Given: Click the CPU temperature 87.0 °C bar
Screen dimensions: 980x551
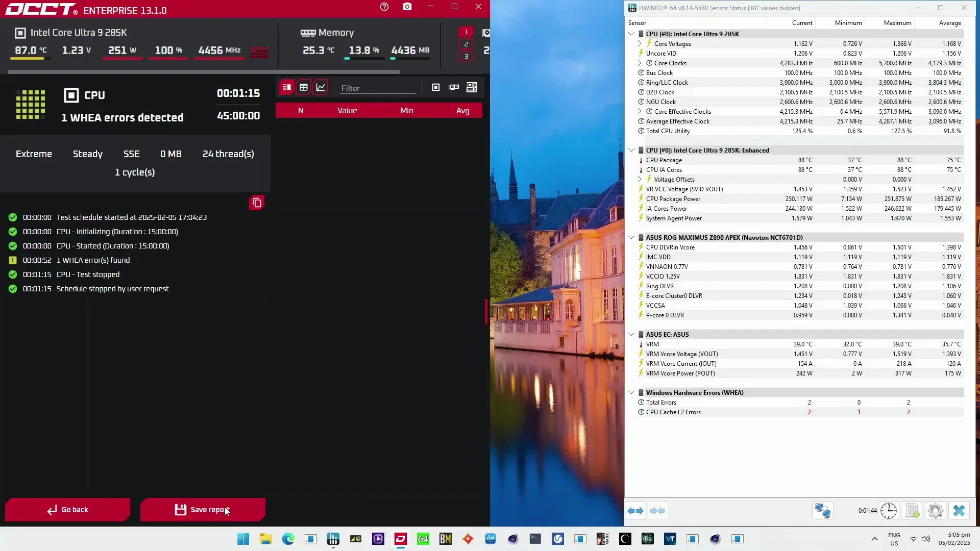Looking at the screenshot, I should click(30, 59).
